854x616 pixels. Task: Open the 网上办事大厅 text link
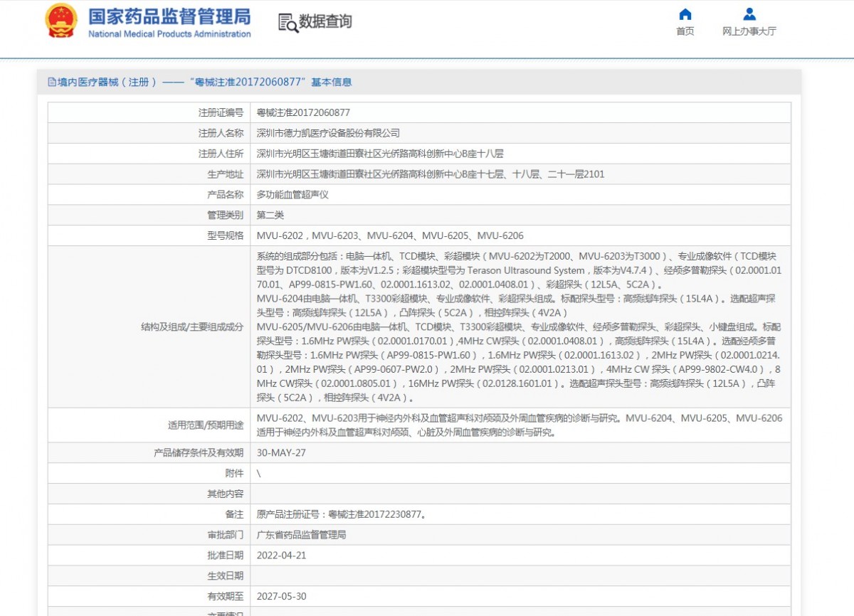(749, 31)
